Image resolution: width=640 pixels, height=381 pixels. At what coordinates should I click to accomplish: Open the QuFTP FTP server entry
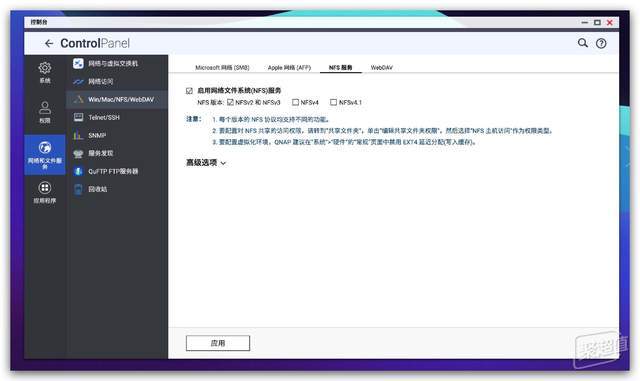tap(117, 171)
